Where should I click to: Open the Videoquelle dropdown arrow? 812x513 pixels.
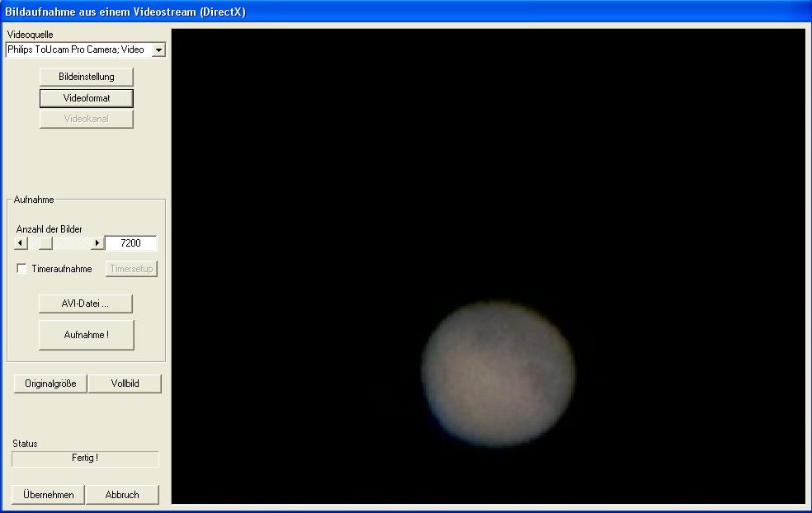tap(159, 49)
